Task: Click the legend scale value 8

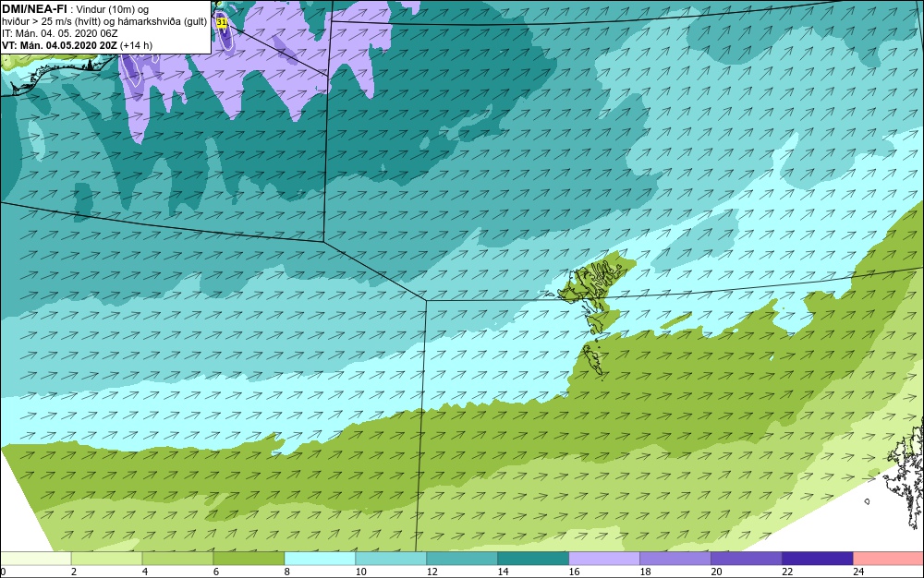Action: click(287, 572)
